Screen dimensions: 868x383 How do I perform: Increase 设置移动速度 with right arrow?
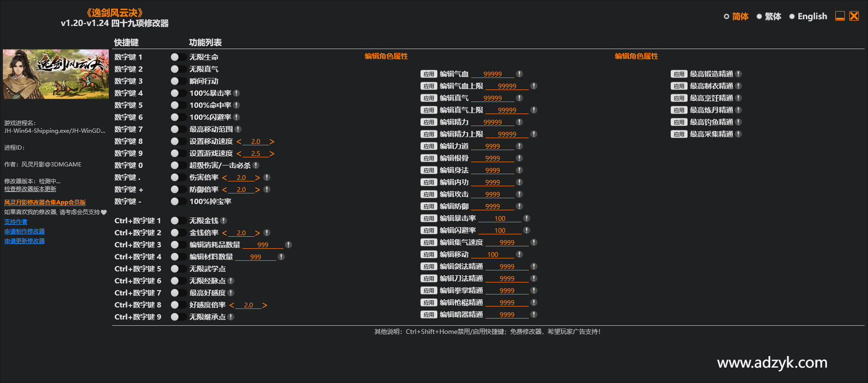(x=272, y=141)
